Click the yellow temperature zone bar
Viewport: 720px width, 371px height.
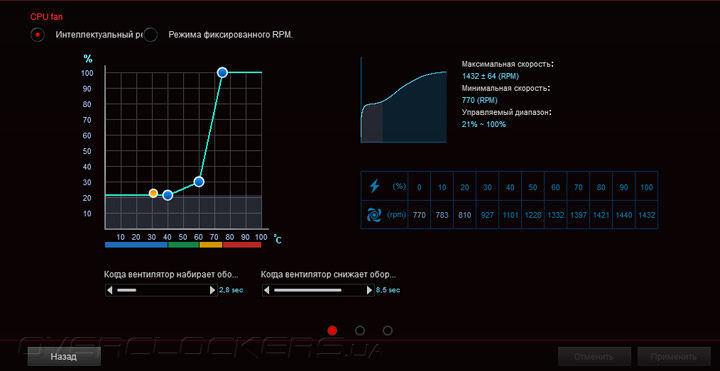coord(211,245)
